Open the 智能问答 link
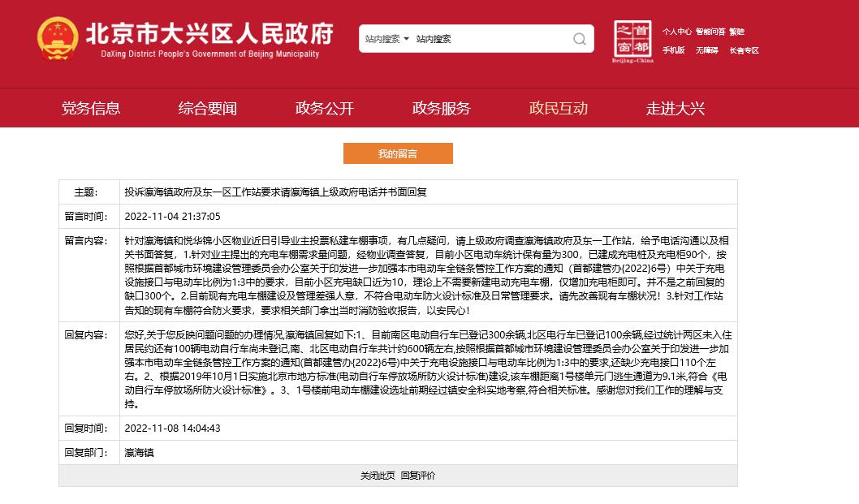 [x=710, y=32]
